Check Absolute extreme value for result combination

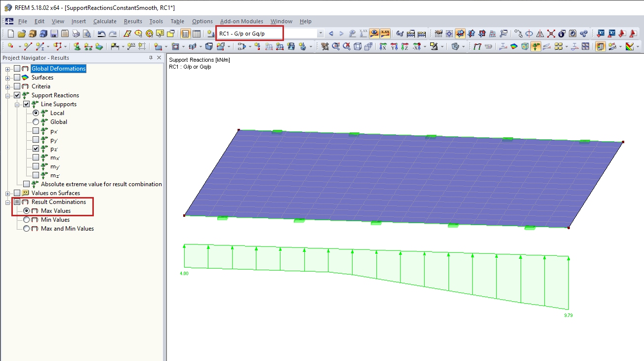pos(27,184)
